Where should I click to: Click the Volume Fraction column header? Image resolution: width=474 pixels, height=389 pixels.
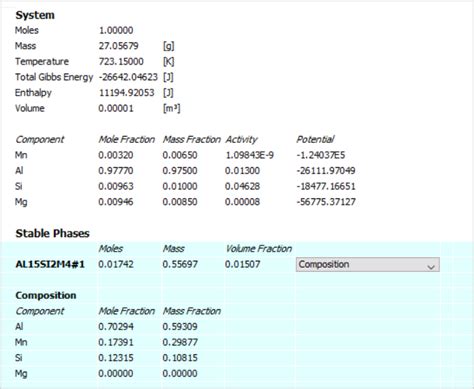click(x=259, y=249)
